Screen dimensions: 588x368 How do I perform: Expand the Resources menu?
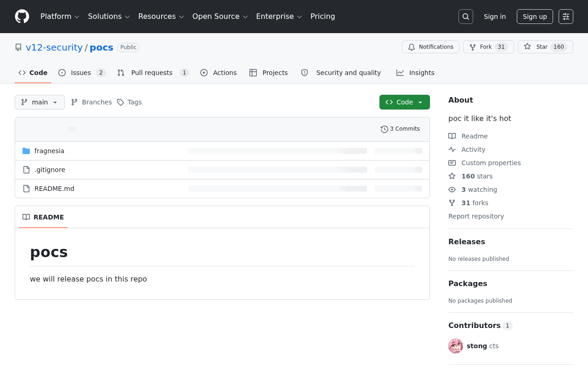point(161,17)
